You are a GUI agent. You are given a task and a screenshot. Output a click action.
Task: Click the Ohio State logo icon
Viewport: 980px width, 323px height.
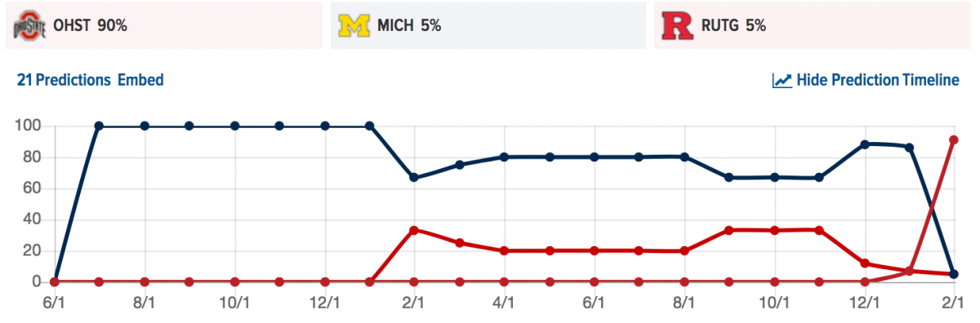(27, 25)
